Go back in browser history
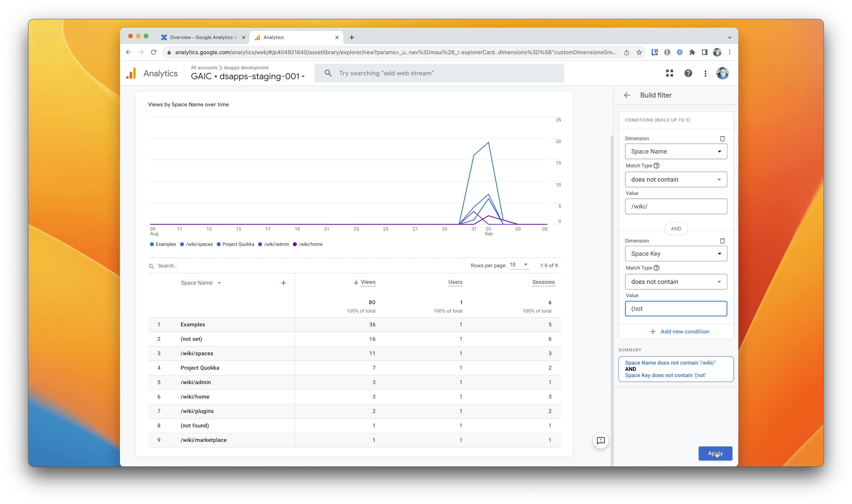Viewport: 852px width, 504px height. (128, 52)
